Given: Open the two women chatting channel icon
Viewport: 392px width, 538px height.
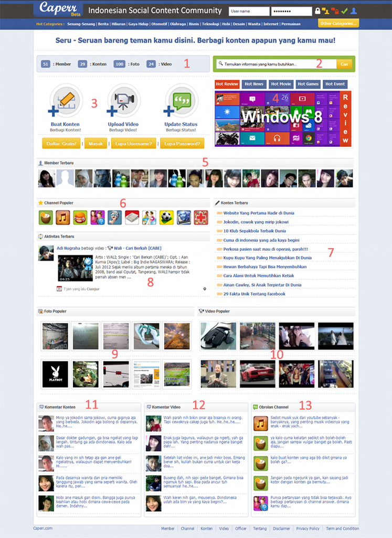Looking at the screenshot, I should [149, 218].
